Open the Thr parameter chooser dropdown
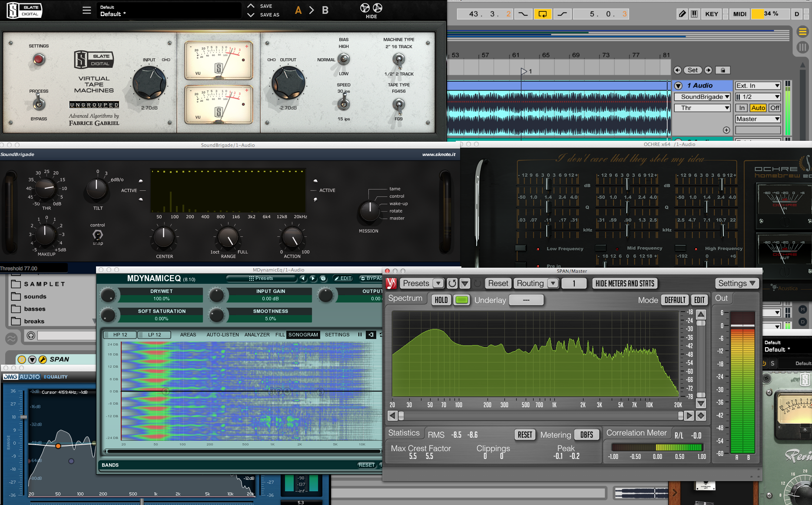Viewport: 812px width, 505px height. [x=702, y=108]
